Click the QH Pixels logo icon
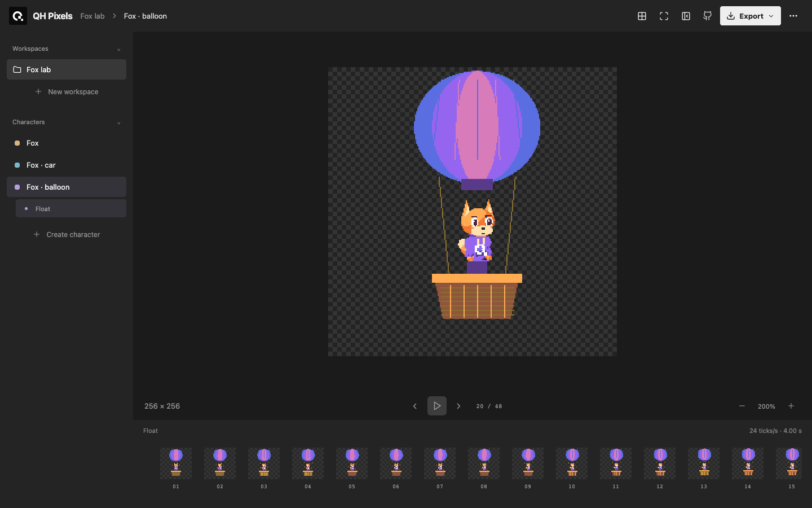This screenshot has height=508, width=812. pos(18,16)
